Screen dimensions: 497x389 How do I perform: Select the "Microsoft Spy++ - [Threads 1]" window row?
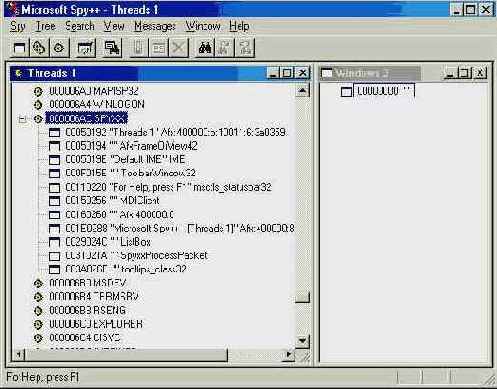tap(180, 228)
